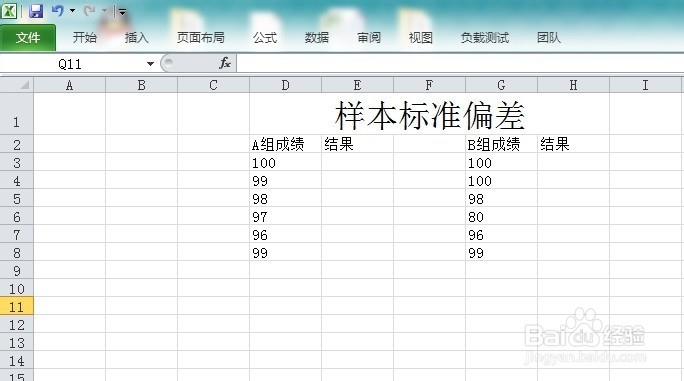Select column H header
The width and height of the screenshot is (684, 381).
(573, 85)
